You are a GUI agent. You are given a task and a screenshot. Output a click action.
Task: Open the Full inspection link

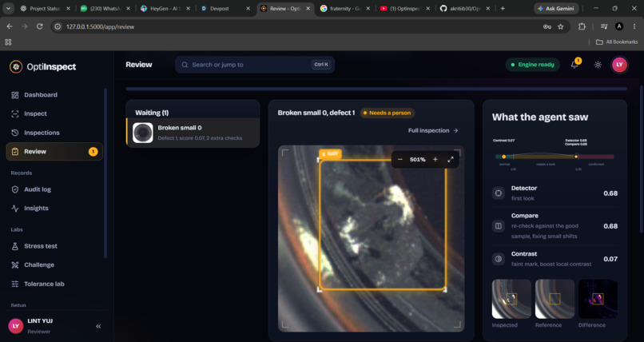433,130
